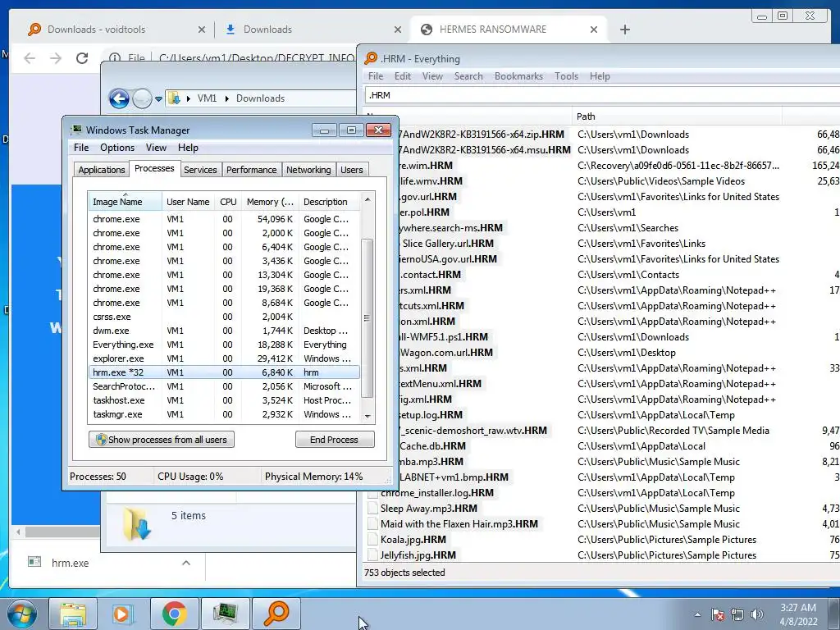Select Sleep Away.mp3.HRM result
This screenshot has width=840, height=630.
coord(428,509)
